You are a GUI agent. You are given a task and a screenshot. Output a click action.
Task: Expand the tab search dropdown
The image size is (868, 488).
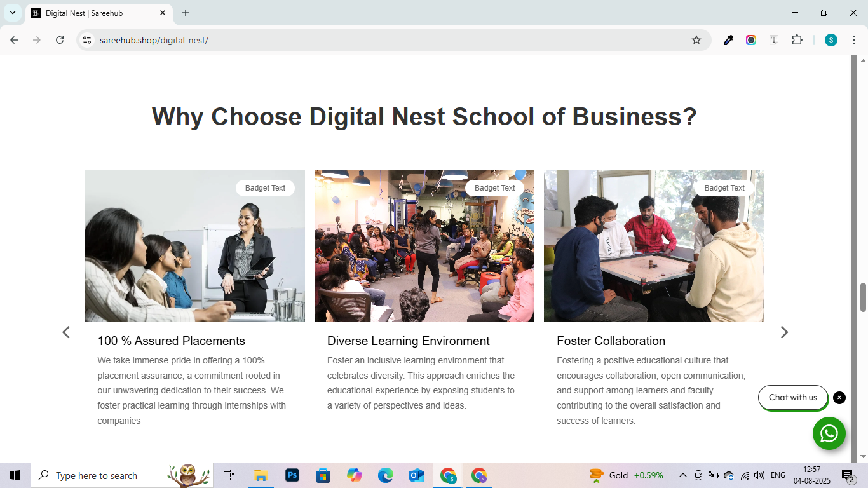12,13
